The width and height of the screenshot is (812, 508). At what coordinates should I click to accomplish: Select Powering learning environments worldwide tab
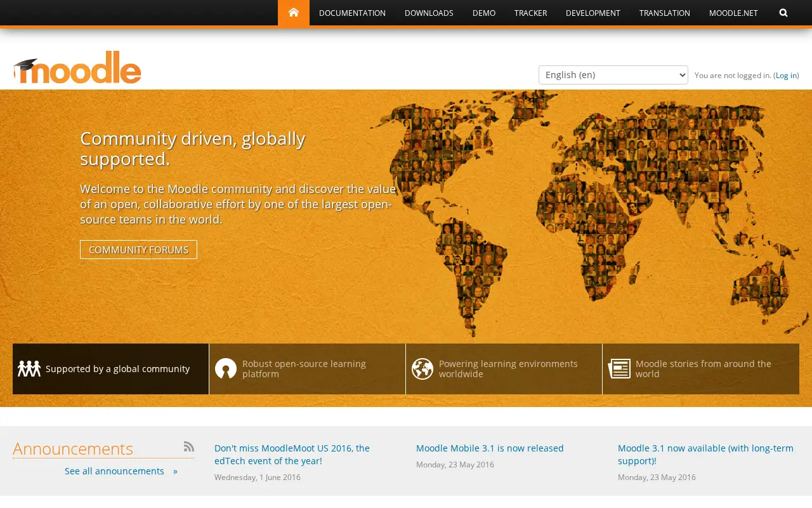504,369
